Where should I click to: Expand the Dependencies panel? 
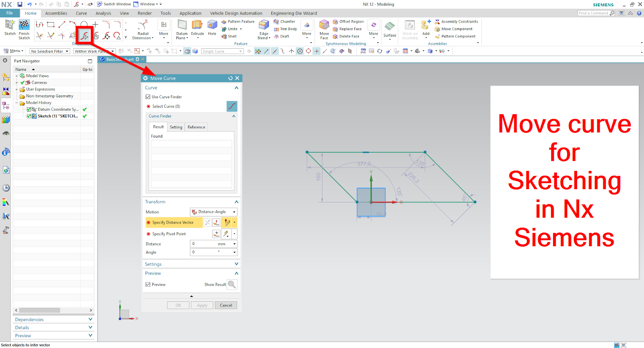point(90,319)
